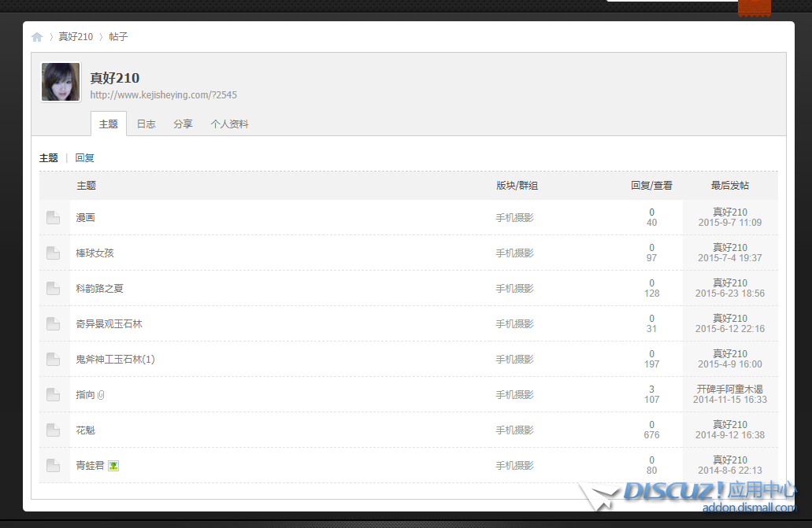Switch to 回复 filter link
The height and width of the screenshot is (528, 812).
(x=84, y=158)
